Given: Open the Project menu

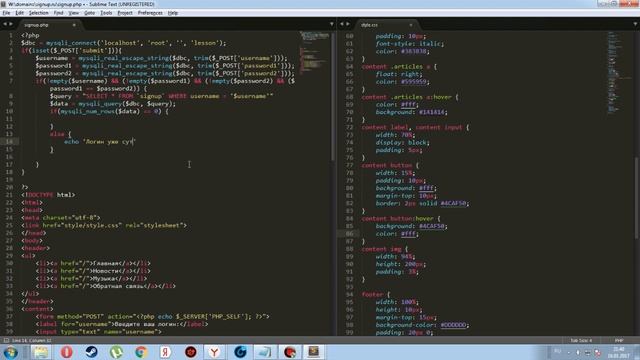Looking at the screenshot, I should pyautogui.click(x=125, y=13).
